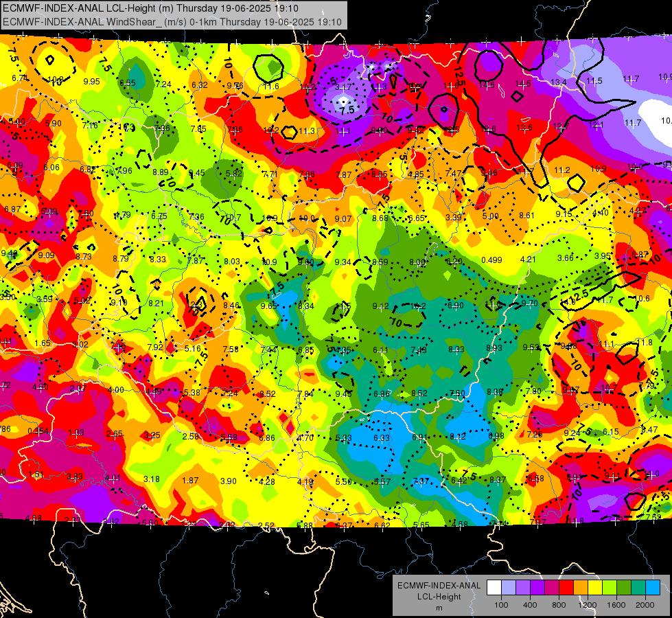672x618 pixels.
Task: Click the map value 5.33
Action: pyautogui.click(x=343, y=437)
